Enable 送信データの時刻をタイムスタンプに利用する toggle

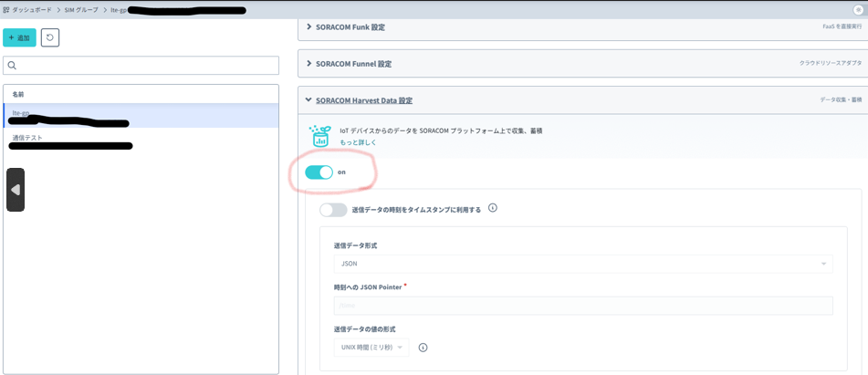[333, 210]
